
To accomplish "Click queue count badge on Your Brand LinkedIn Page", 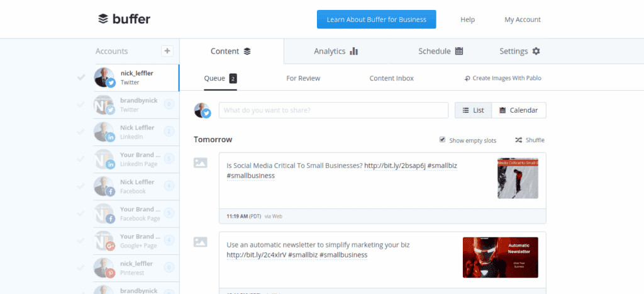I will 169,159.
